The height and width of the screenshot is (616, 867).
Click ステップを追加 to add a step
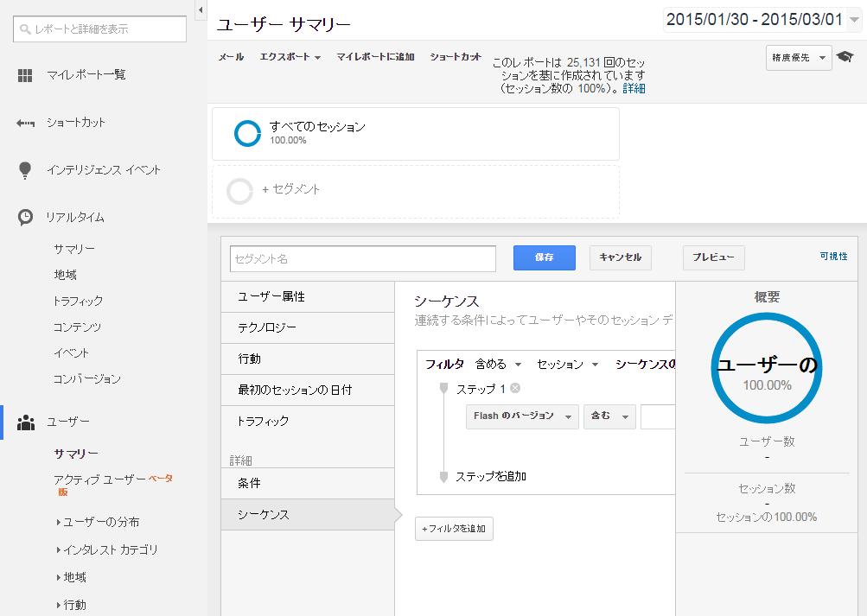pyautogui.click(x=490, y=476)
